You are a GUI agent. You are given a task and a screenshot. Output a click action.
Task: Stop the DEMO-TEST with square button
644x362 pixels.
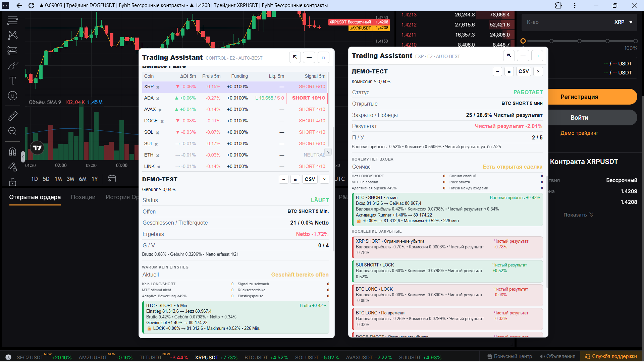click(x=295, y=179)
